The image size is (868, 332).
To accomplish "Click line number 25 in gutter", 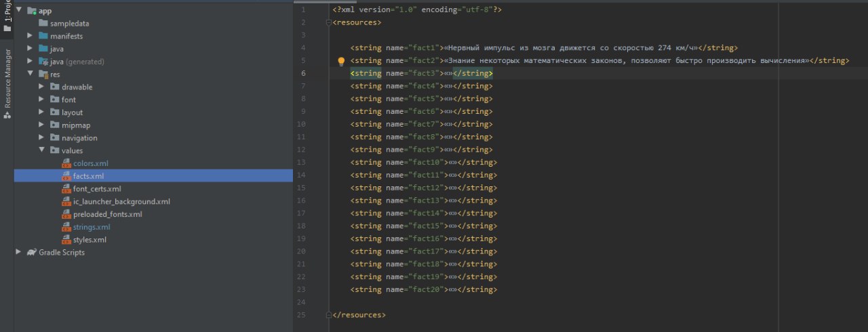I will pyautogui.click(x=301, y=315).
